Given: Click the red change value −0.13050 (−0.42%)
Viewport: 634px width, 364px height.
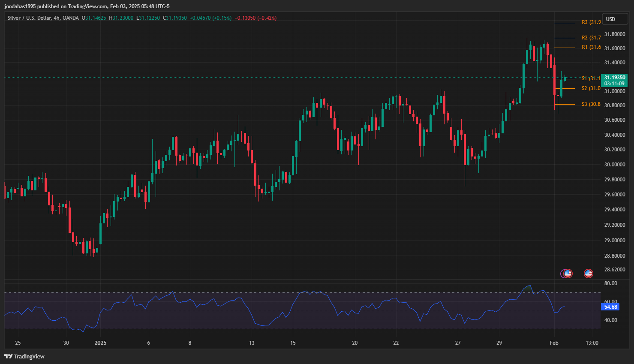Looking at the screenshot, I should [255, 18].
